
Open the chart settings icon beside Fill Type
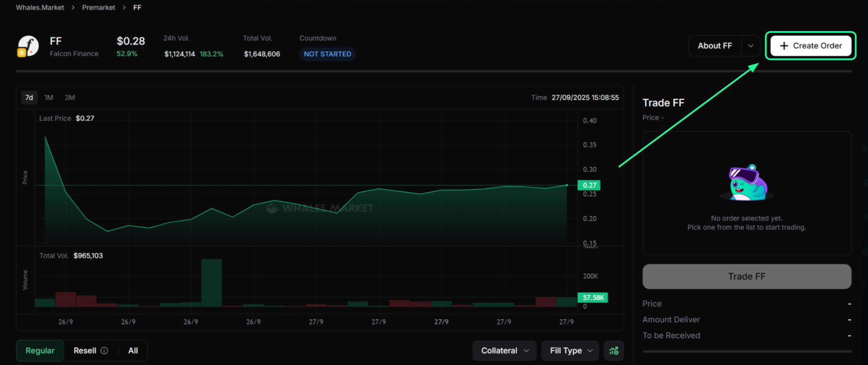(614, 351)
